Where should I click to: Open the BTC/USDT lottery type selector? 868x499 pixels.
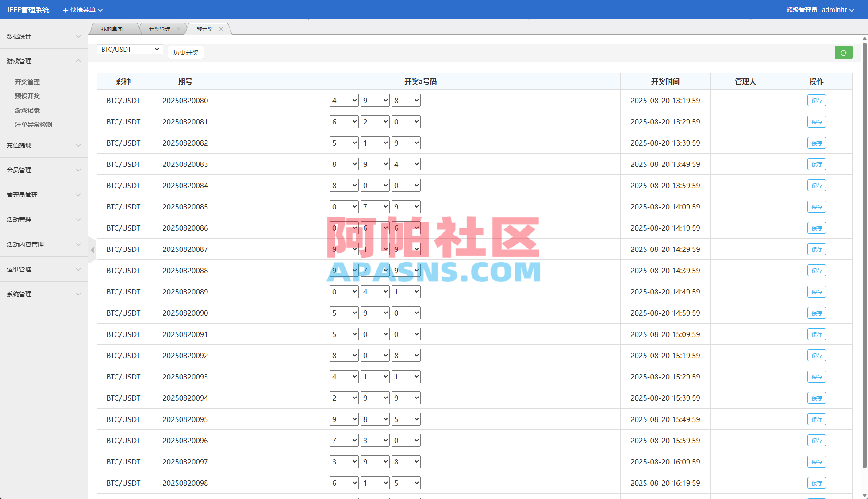click(x=129, y=49)
